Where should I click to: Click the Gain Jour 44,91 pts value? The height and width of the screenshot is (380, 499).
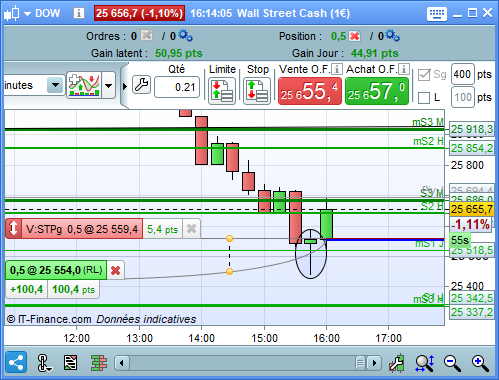pos(374,53)
